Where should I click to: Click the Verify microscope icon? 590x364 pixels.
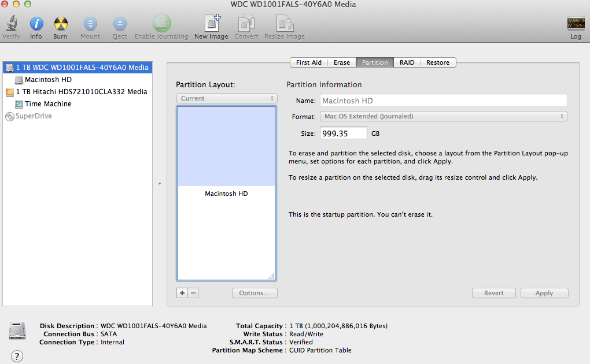[12, 23]
